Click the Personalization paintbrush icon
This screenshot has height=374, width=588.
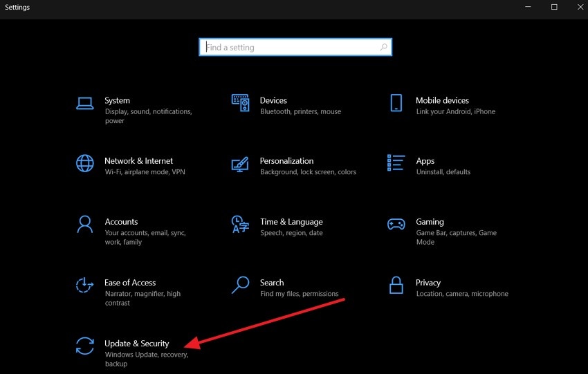tap(240, 164)
